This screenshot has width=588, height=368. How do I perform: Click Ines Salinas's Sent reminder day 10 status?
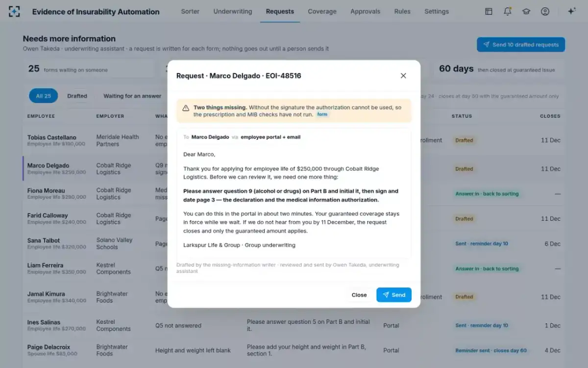coord(482,325)
